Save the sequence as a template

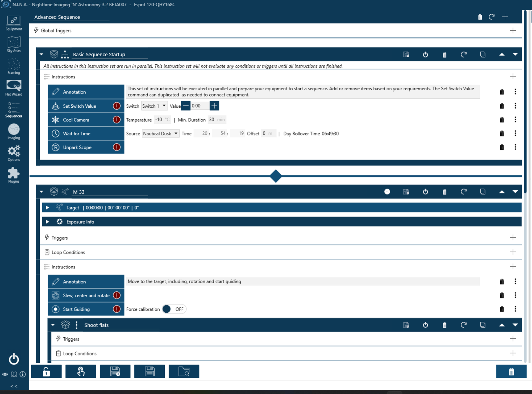tap(115, 371)
